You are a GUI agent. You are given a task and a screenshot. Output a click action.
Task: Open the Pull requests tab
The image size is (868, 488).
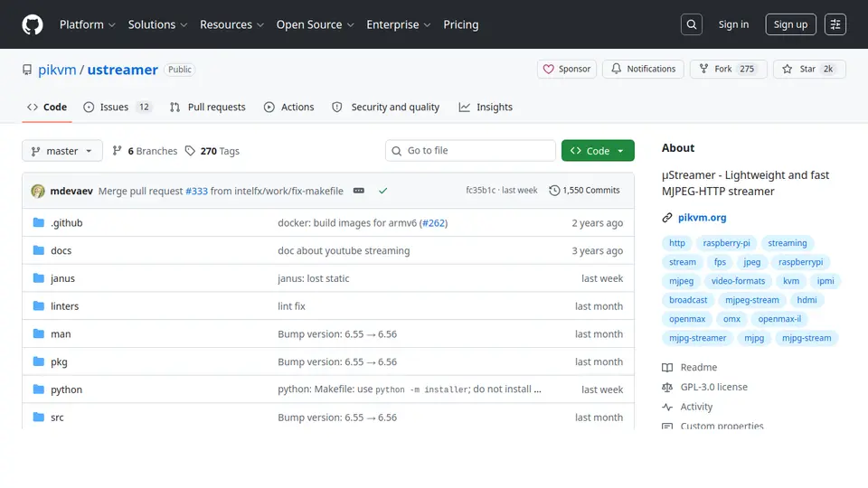click(208, 108)
